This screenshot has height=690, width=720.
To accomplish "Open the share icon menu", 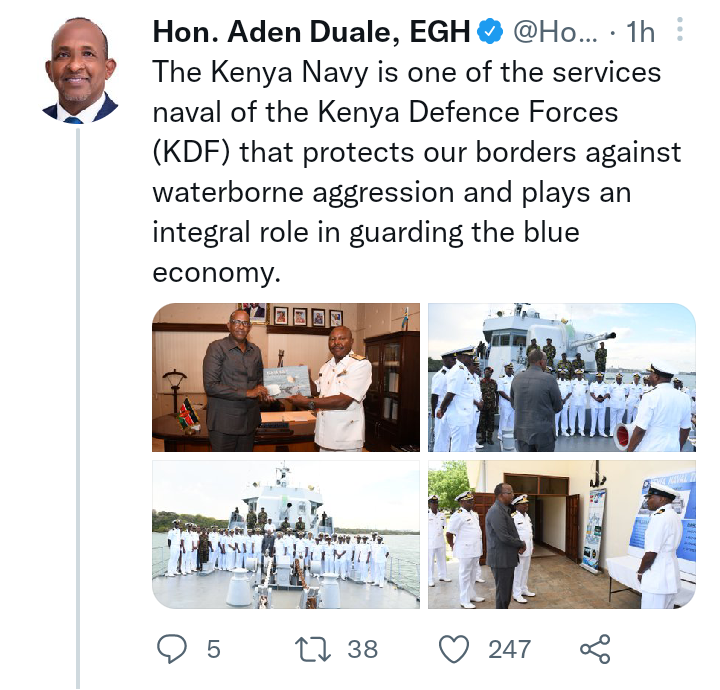I will [595, 649].
